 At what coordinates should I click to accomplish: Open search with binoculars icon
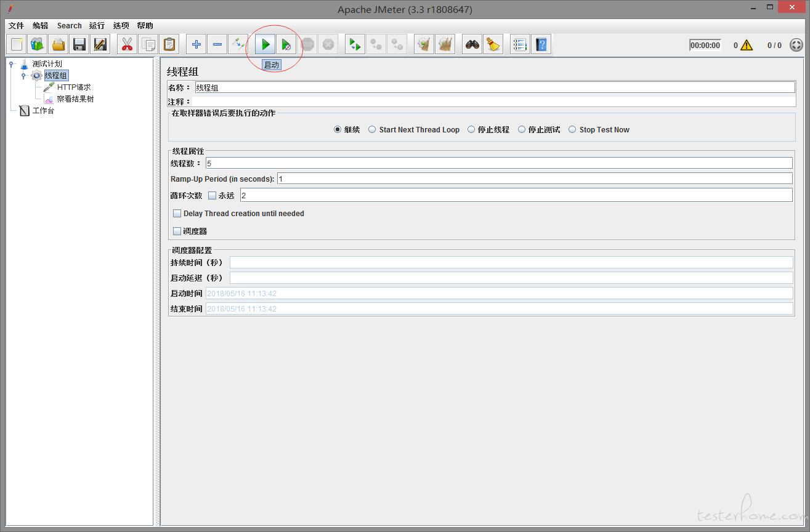coord(472,44)
